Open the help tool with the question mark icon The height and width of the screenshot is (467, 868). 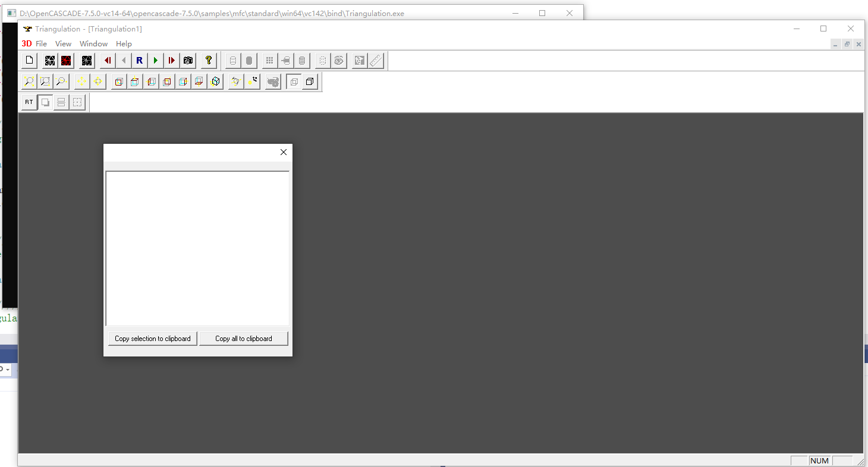tap(208, 60)
